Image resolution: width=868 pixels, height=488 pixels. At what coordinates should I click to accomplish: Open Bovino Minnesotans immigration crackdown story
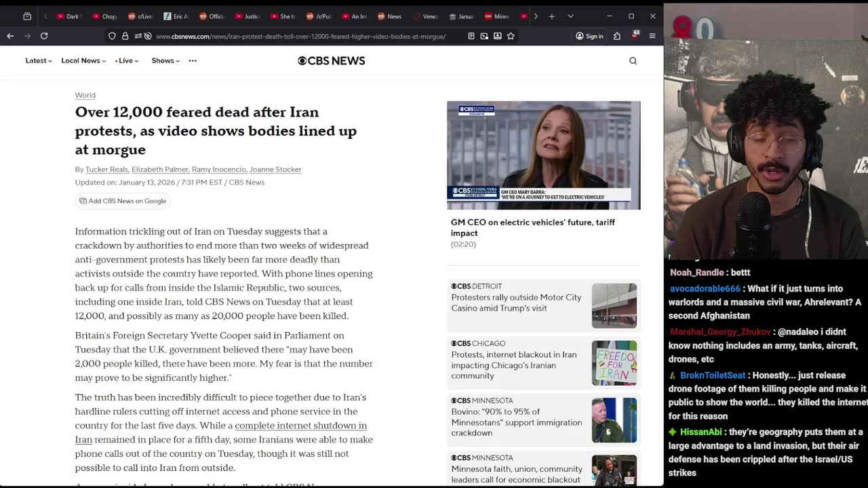coord(517,422)
